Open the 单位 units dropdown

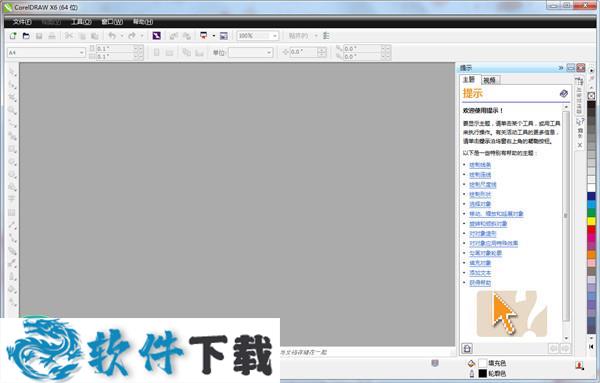(x=269, y=52)
